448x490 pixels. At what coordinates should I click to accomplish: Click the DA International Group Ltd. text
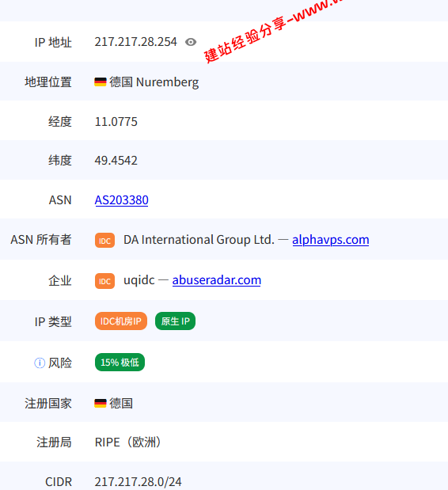coord(199,240)
